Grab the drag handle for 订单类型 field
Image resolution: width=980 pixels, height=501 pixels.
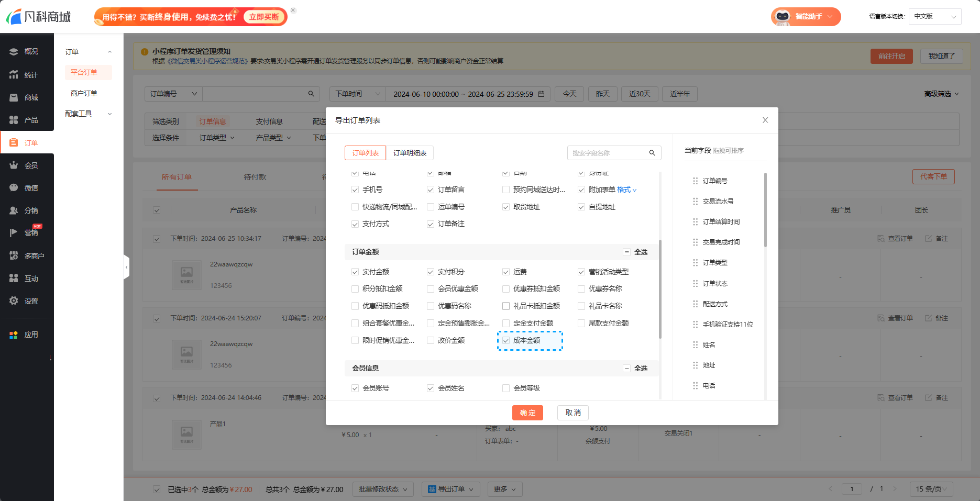pyautogui.click(x=696, y=263)
